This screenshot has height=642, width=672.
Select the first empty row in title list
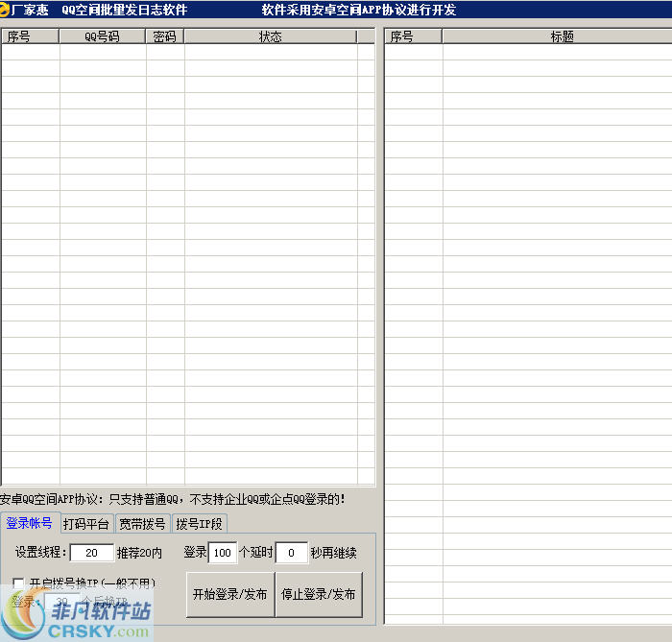pos(528,53)
